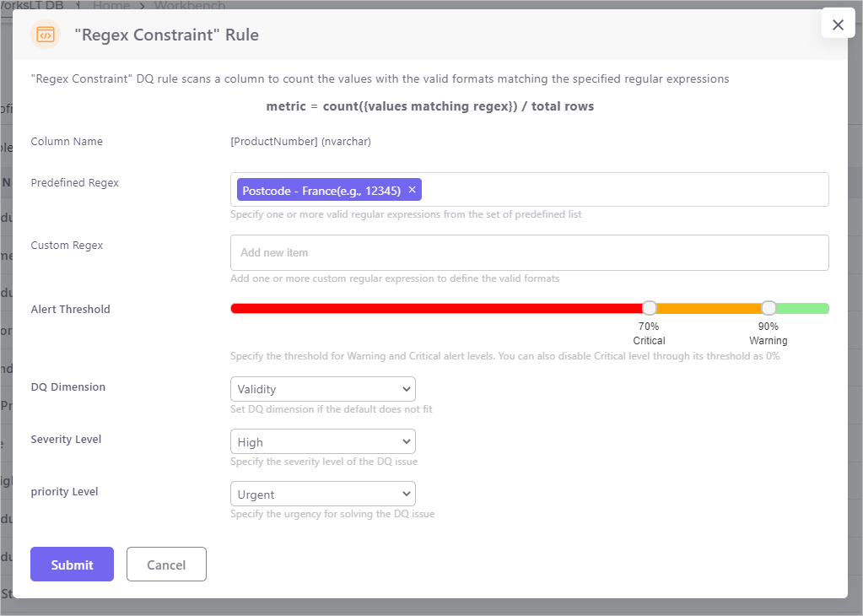The width and height of the screenshot is (863, 616).
Task: Submit the Regex Constraint rule
Action: click(72, 565)
